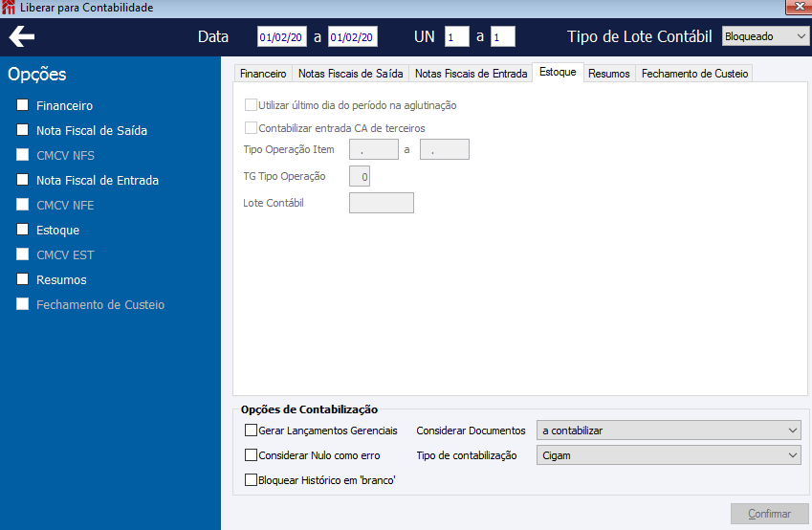Switch to the Notas Fiscais de Saída tab

tap(351, 74)
